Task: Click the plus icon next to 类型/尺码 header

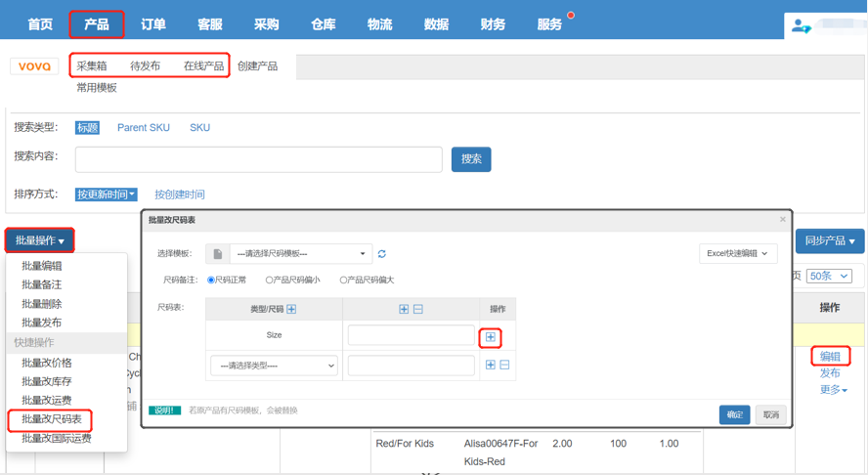Action: 291,309
